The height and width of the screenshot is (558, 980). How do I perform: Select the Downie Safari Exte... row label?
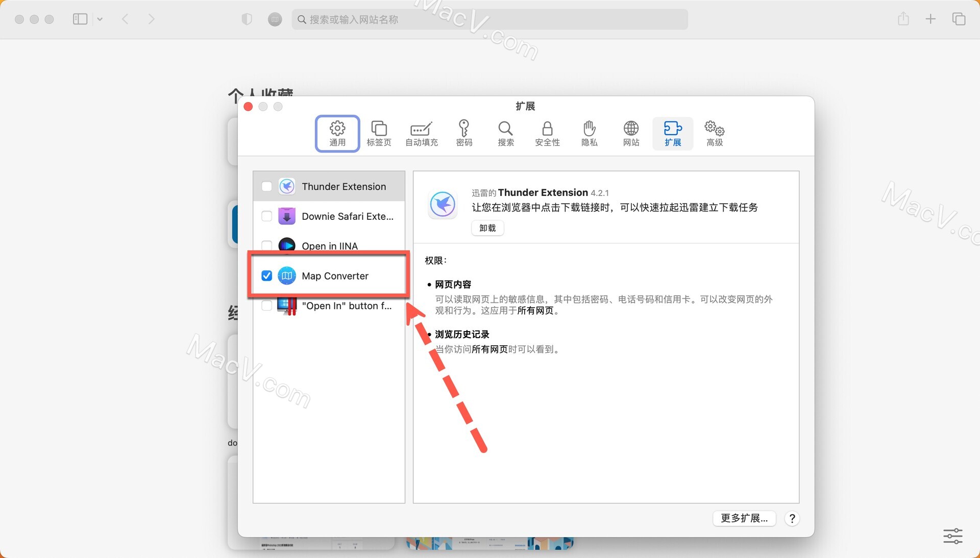pyautogui.click(x=348, y=216)
